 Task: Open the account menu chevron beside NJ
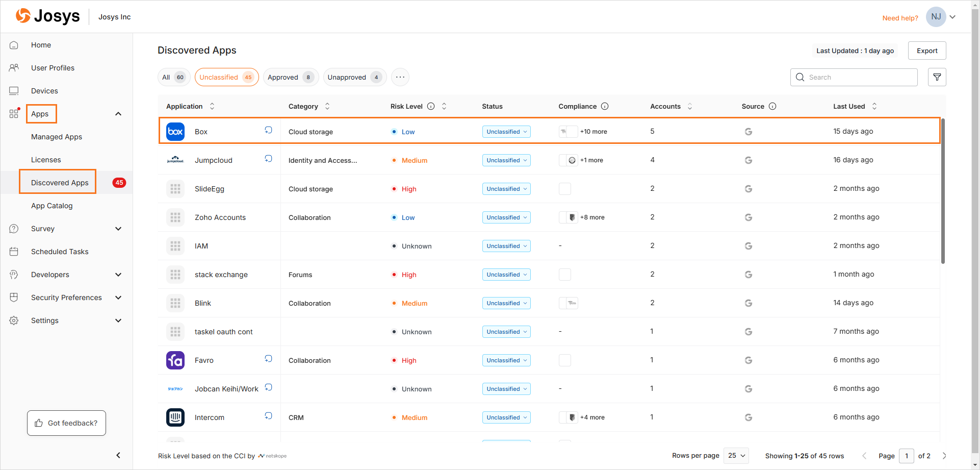pyautogui.click(x=952, y=17)
